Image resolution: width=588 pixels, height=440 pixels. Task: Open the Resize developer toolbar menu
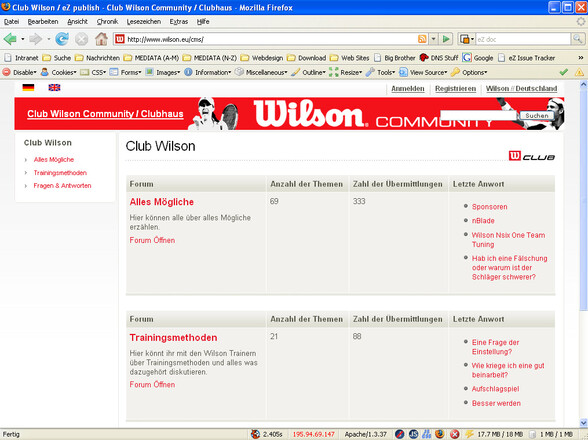[345, 72]
